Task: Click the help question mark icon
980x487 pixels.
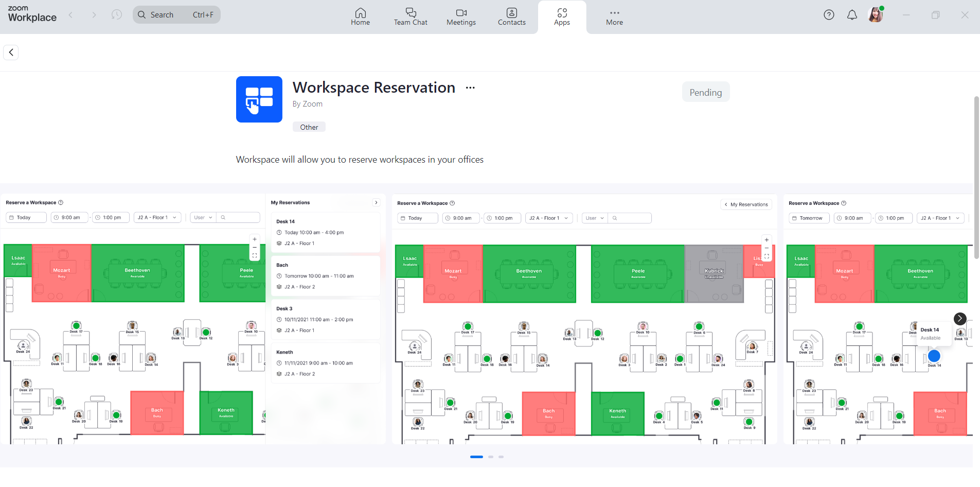Action: (x=829, y=15)
